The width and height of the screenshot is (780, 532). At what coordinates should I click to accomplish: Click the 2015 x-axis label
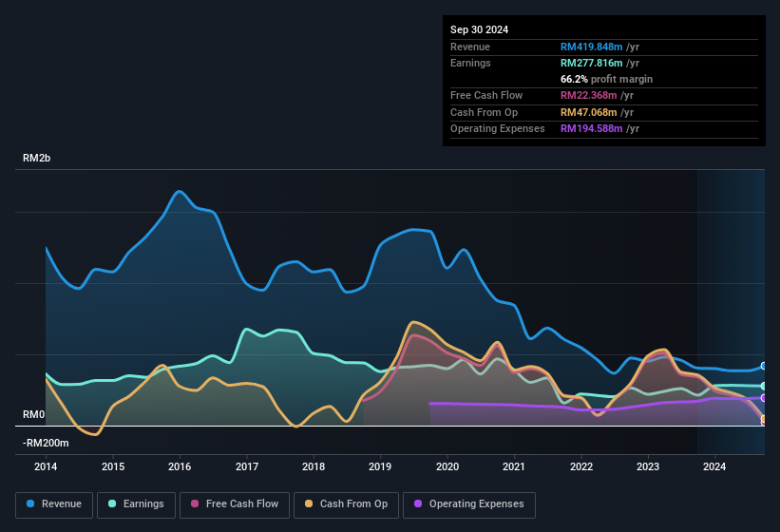(x=113, y=466)
